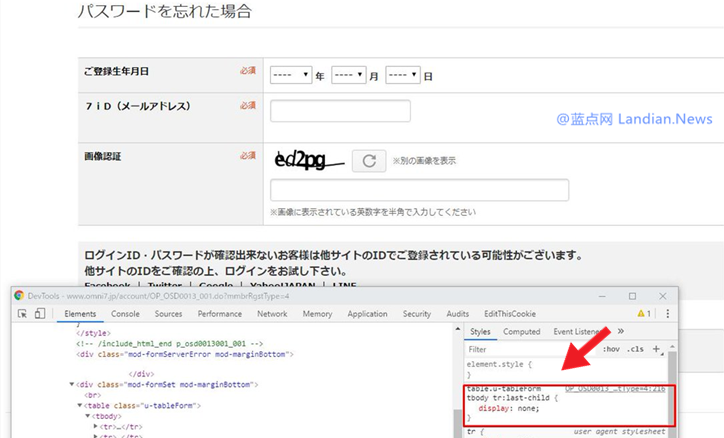Open the Network tab in DevTools
This screenshot has height=438, width=724.
(271, 314)
